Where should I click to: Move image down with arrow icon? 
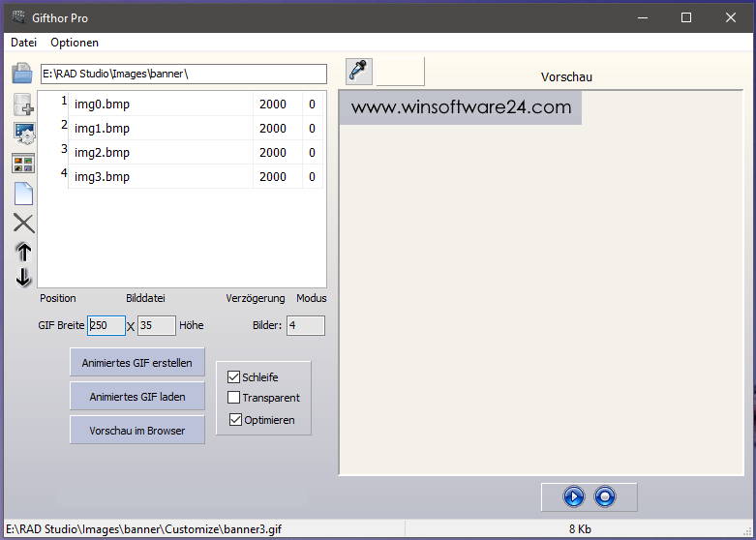point(23,278)
